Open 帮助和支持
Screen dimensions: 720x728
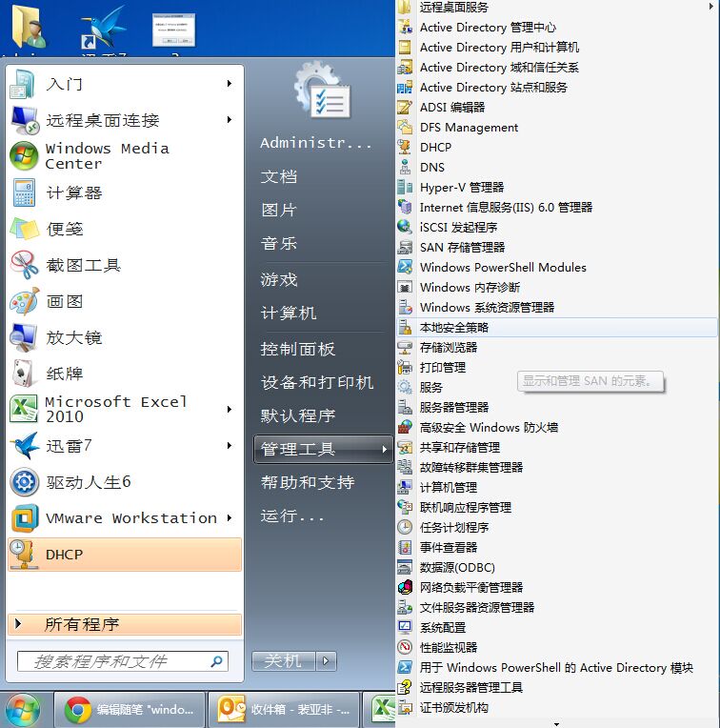pyautogui.click(x=308, y=482)
